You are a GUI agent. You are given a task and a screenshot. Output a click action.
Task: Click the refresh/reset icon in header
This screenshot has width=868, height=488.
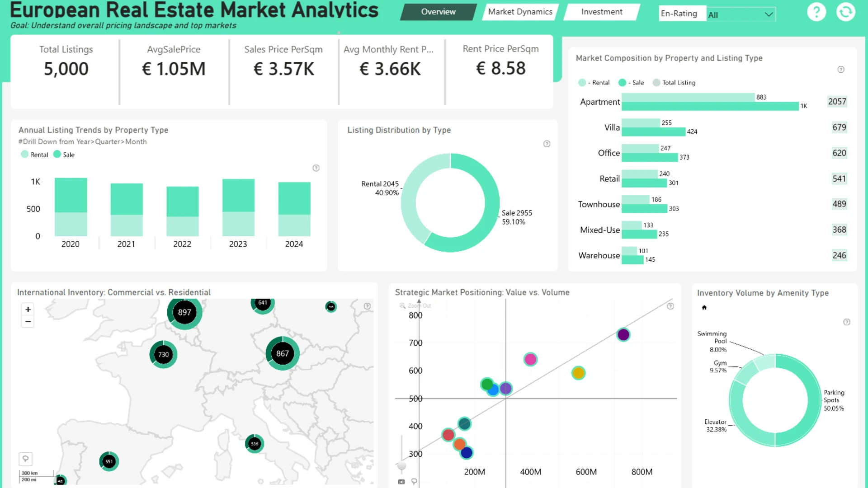(845, 12)
